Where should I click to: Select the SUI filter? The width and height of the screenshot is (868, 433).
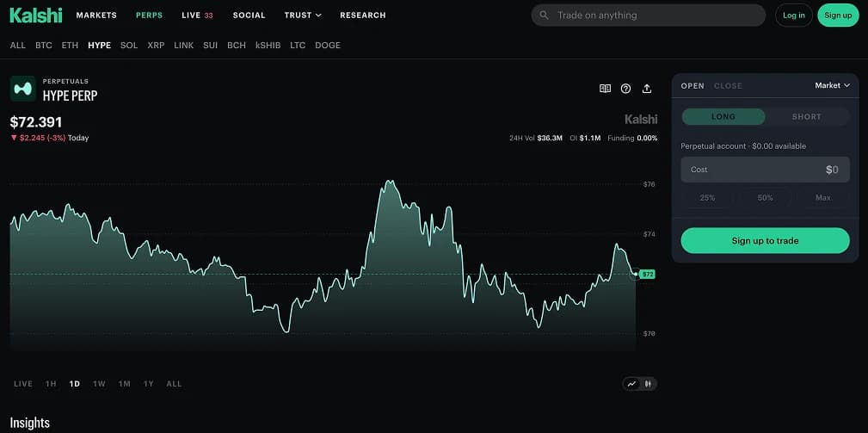(x=211, y=46)
